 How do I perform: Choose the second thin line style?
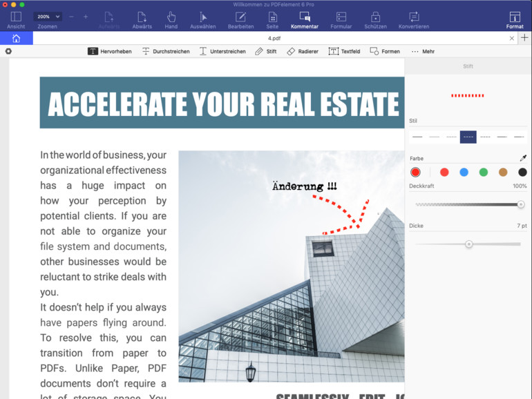click(x=435, y=137)
